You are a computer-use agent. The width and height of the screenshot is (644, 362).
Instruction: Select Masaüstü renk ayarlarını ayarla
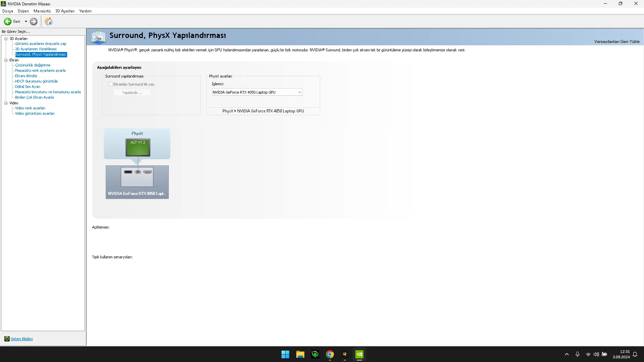pyautogui.click(x=40, y=70)
